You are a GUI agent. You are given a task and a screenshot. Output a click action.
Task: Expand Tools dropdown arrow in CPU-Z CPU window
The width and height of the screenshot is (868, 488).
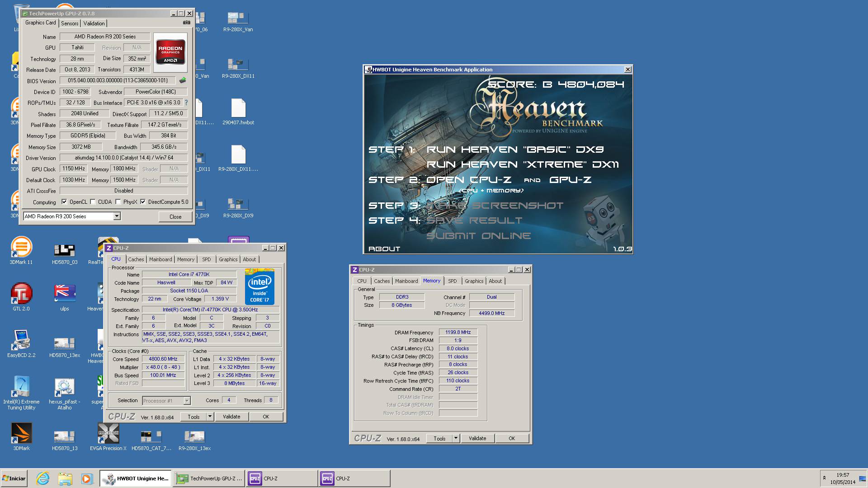tap(210, 417)
